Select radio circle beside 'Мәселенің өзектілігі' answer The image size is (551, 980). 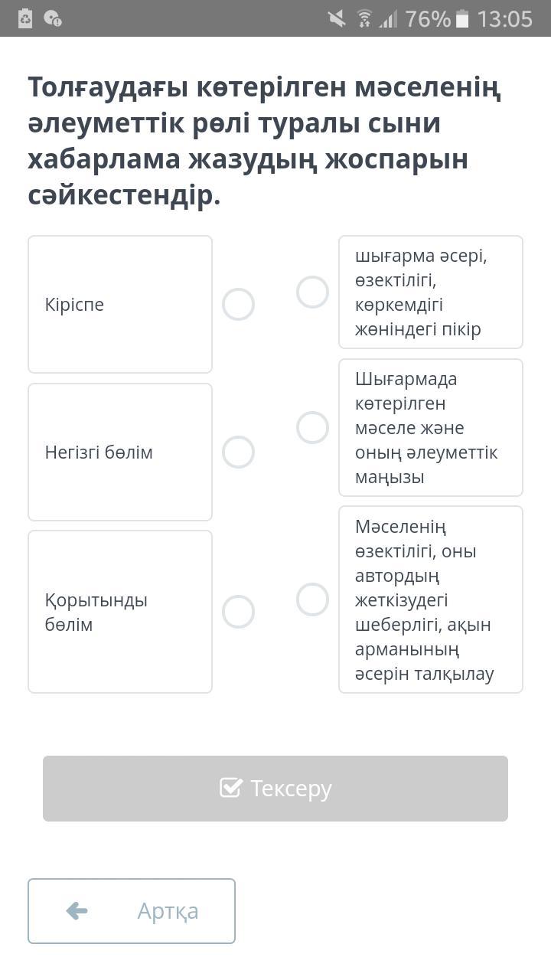[312, 599]
